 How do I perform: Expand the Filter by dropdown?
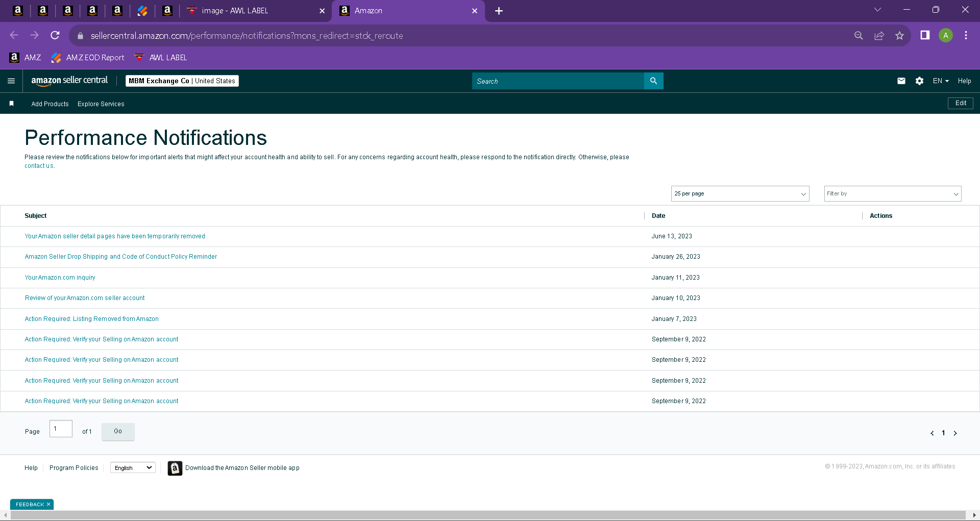(x=893, y=193)
